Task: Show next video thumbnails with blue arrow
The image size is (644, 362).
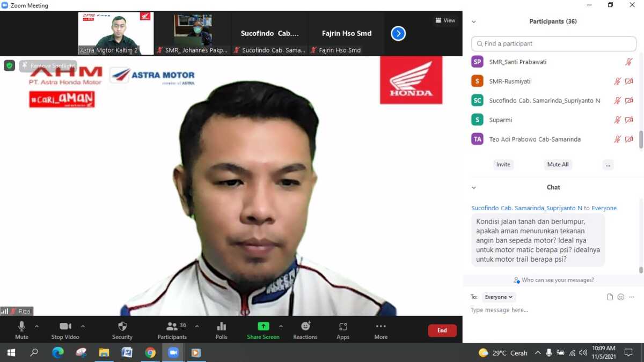Action: (x=398, y=34)
